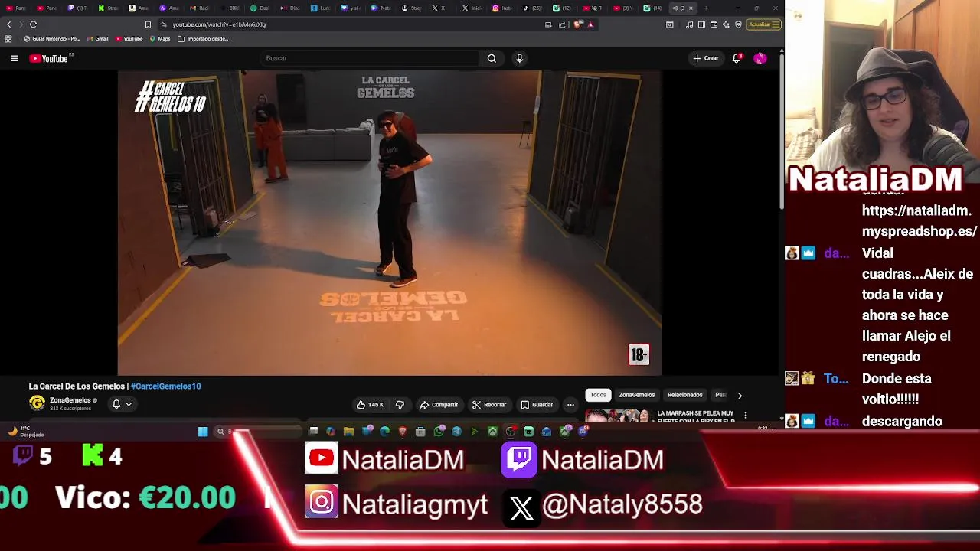Image resolution: width=980 pixels, height=551 pixels.
Task: Show more filter chips with the right chevron
Action: pyautogui.click(x=740, y=396)
